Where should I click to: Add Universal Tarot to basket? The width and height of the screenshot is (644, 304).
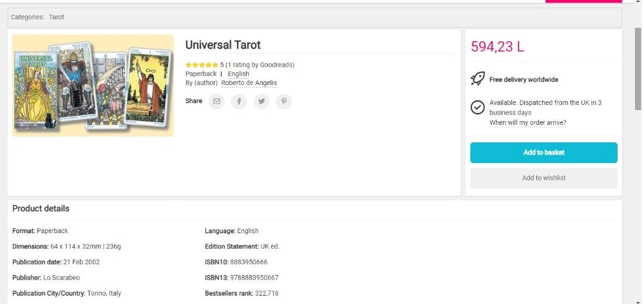544,153
